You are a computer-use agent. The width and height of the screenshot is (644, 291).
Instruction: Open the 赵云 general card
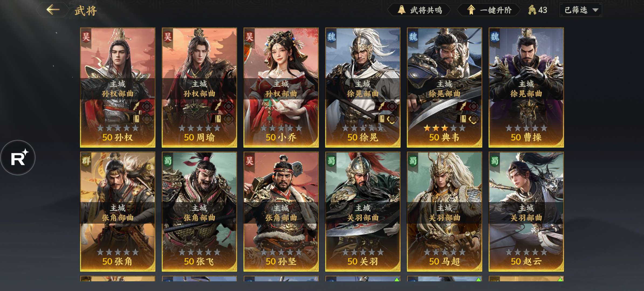tap(526, 212)
